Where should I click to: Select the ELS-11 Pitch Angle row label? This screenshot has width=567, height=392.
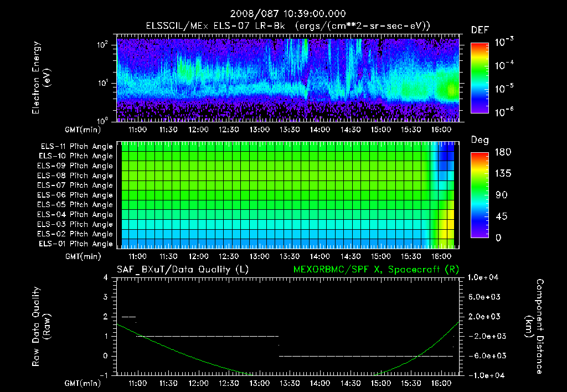click(x=76, y=147)
